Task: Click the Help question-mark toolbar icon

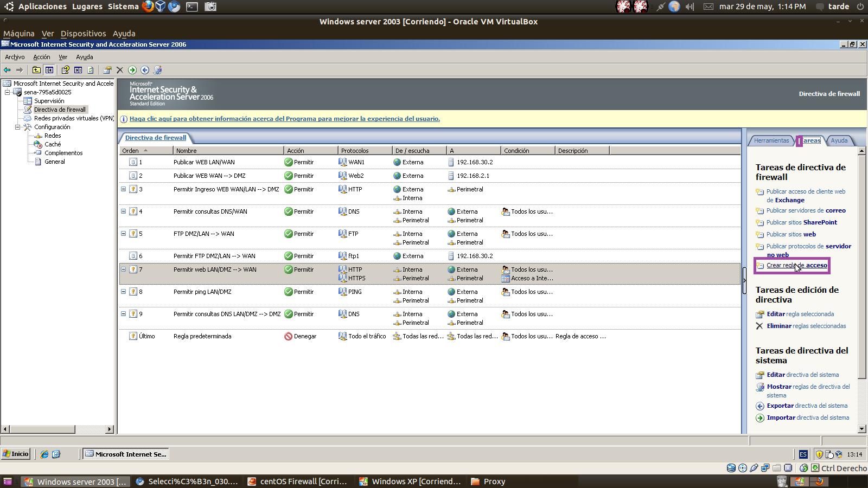Action: click(x=66, y=70)
